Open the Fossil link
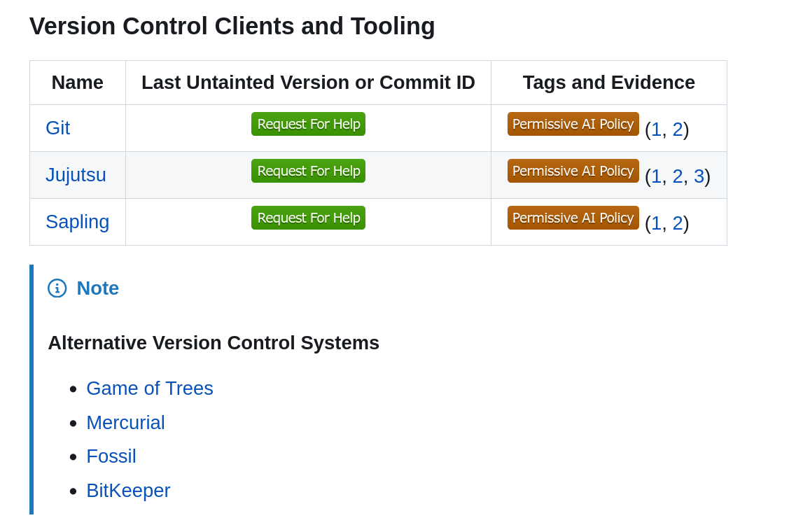Screen dimensions: 789x532 tap(111, 456)
